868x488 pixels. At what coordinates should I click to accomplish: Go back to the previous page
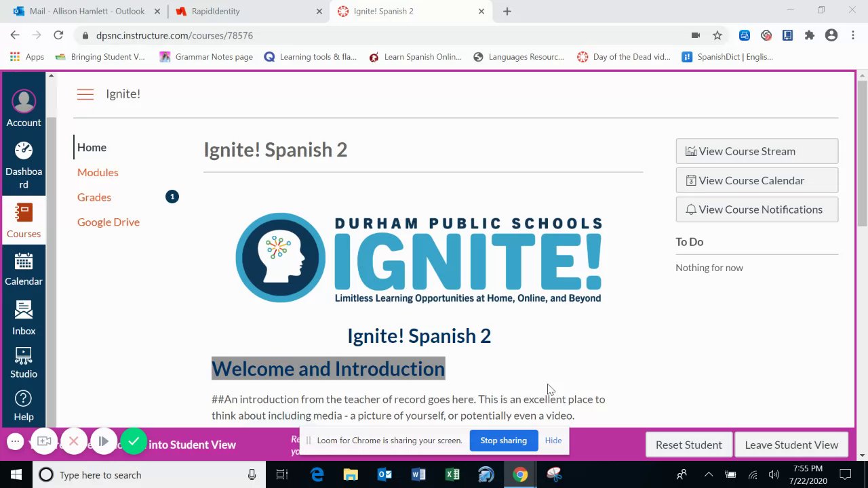coord(15,35)
